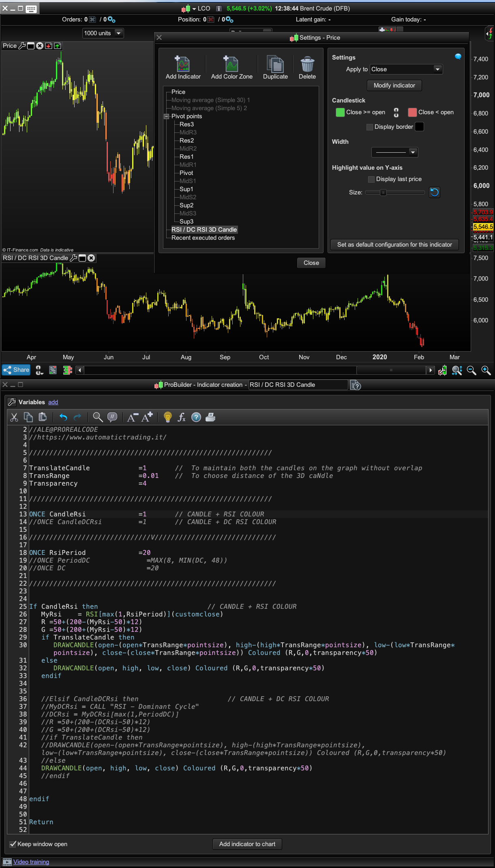Click the Print icon in code editor toolbar

pos(210,417)
